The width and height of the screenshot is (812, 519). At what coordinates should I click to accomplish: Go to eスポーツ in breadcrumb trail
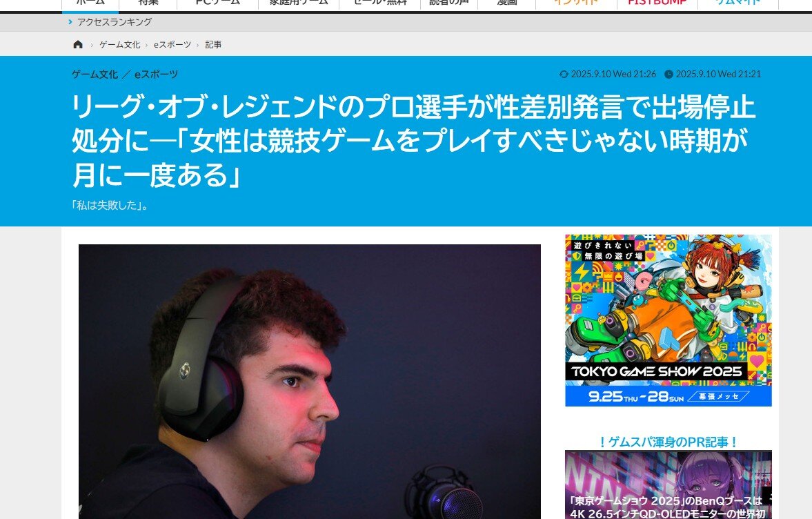[172, 45]
